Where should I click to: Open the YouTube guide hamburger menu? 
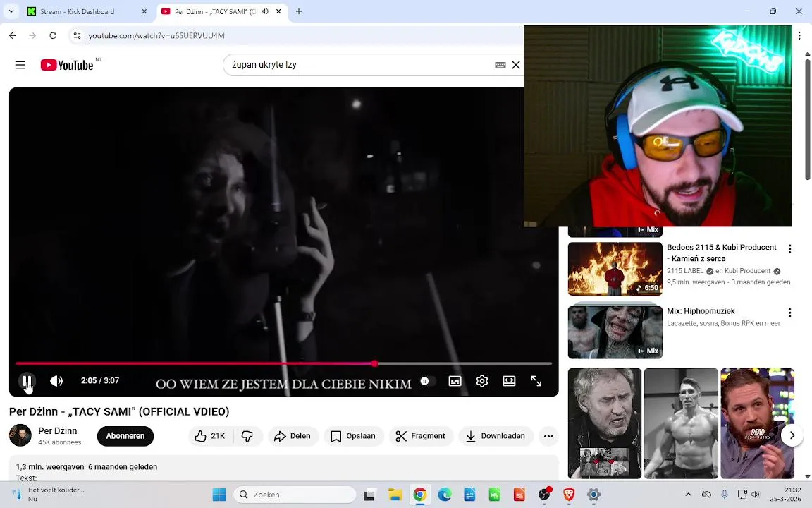point(20,65)
